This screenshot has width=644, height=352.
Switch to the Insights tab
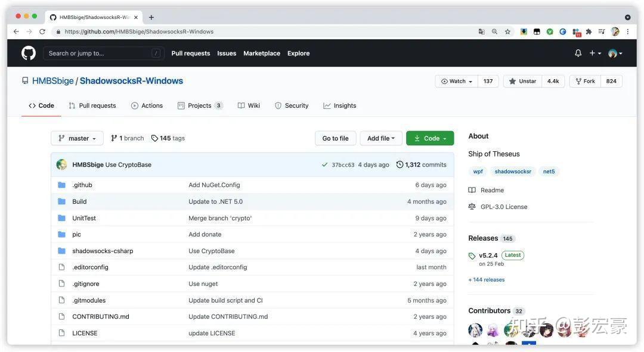(340, 105)
